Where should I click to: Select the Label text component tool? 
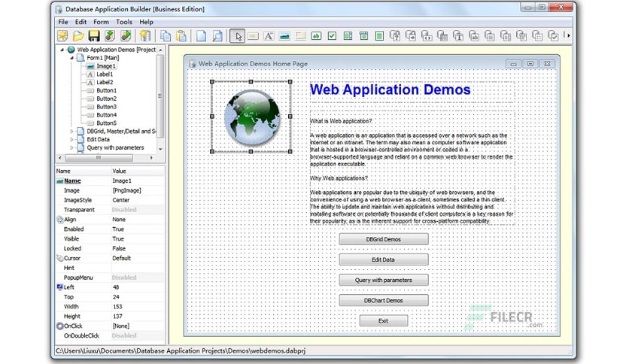pos(269,36)
